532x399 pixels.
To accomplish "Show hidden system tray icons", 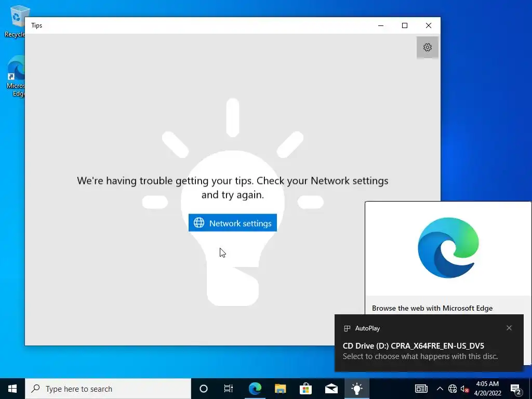I will [x=440, y=389].
